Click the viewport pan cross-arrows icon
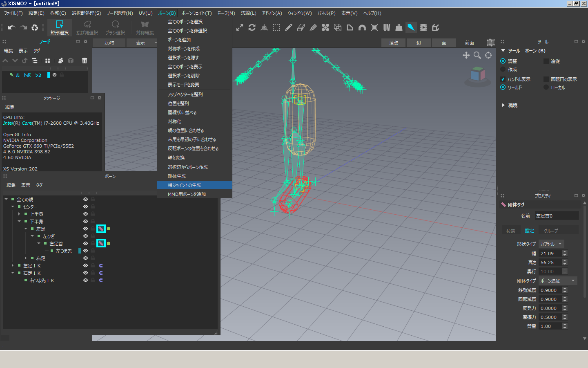Viewport: 588px width, 368px height. tap(466, 55)
